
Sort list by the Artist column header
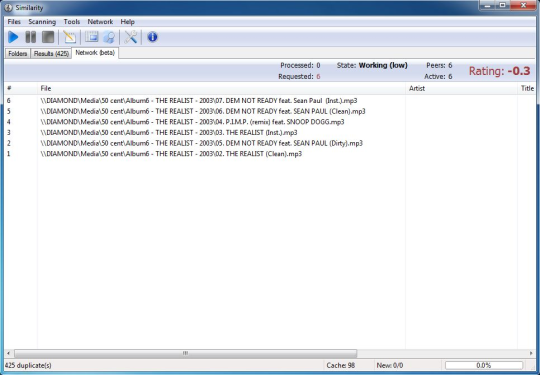point(461,88)
